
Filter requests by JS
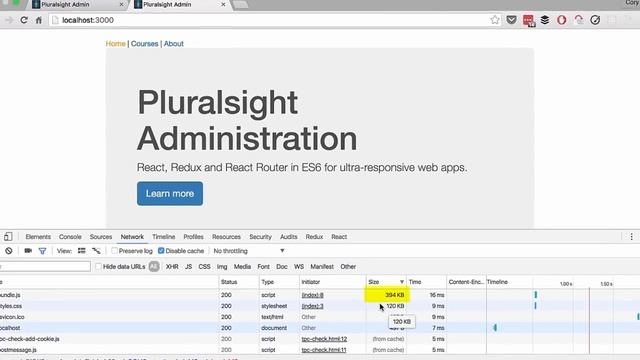(189, 267)
